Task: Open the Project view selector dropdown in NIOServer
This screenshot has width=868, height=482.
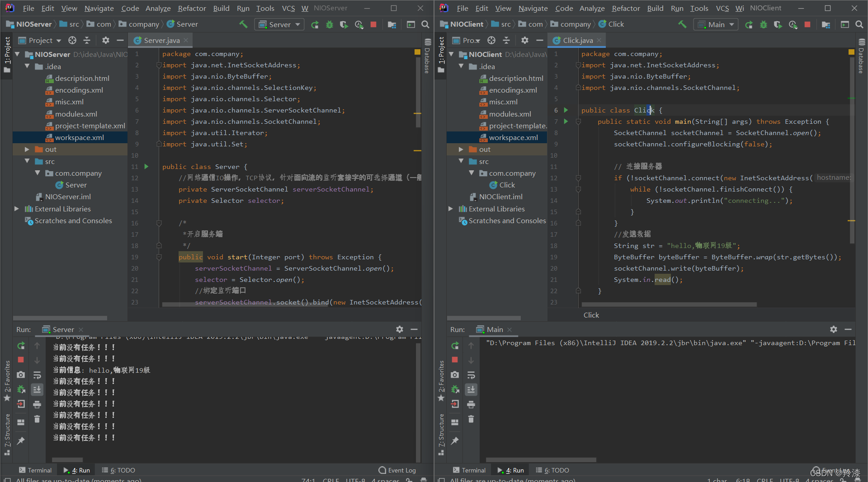Action: pos(40,40)
